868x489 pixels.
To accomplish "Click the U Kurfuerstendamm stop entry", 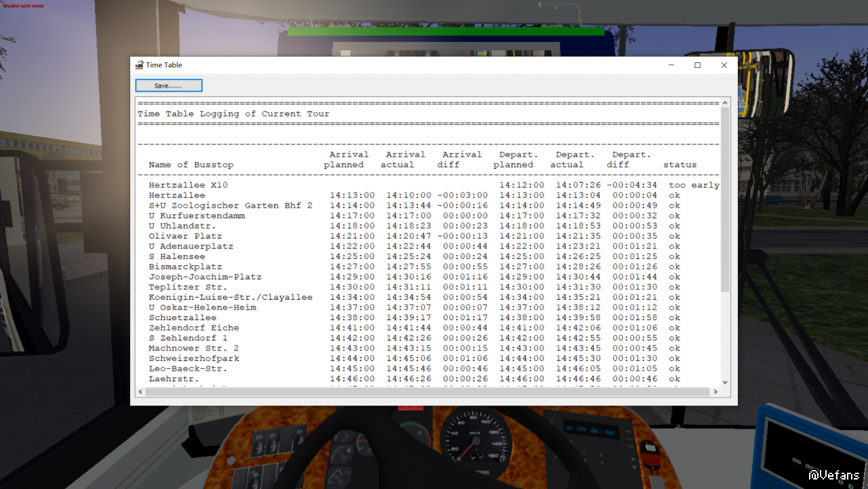I will pos(197,216).
